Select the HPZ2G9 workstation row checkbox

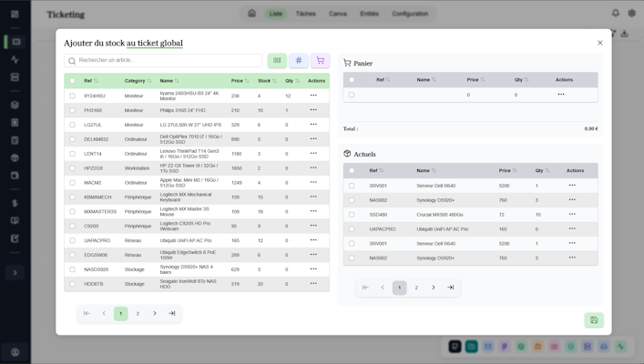point(73,168)
